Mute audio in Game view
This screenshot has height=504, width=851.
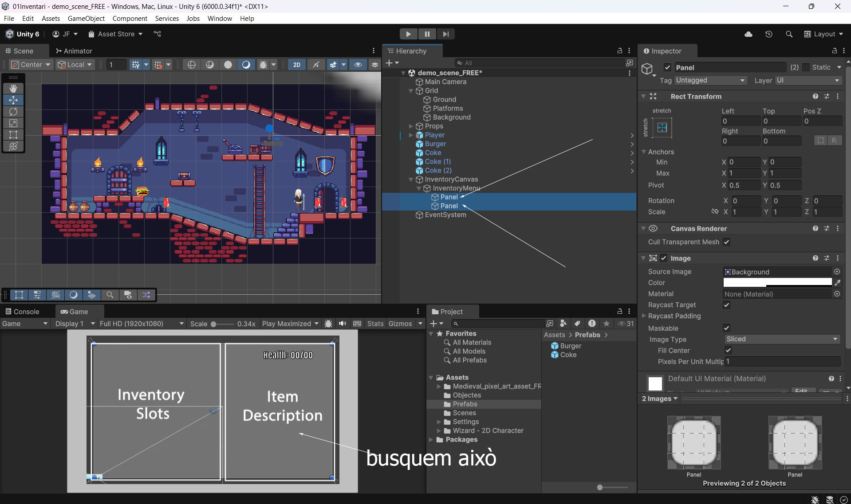343,324
